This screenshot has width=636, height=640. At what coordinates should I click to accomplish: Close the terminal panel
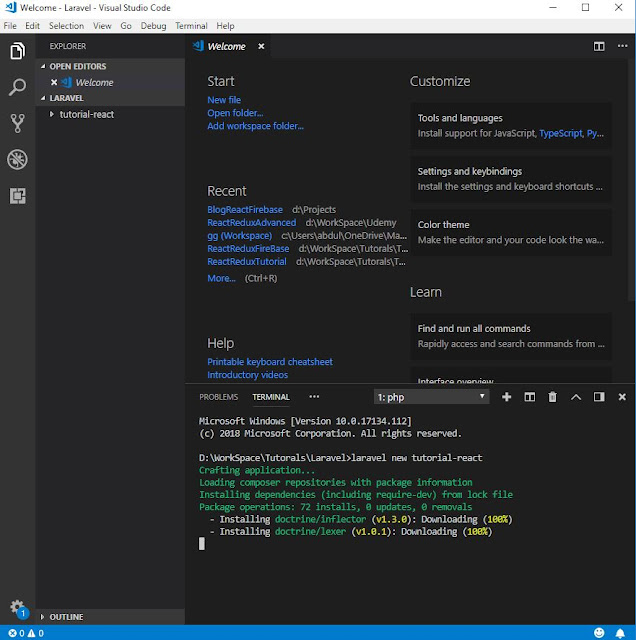tap(622, 397)
